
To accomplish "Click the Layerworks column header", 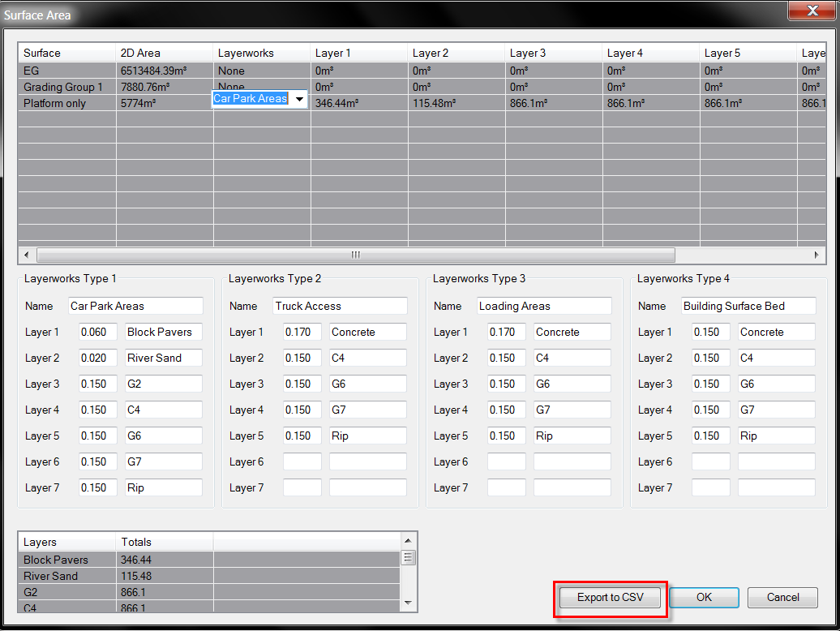I will (x=261, y=53).
